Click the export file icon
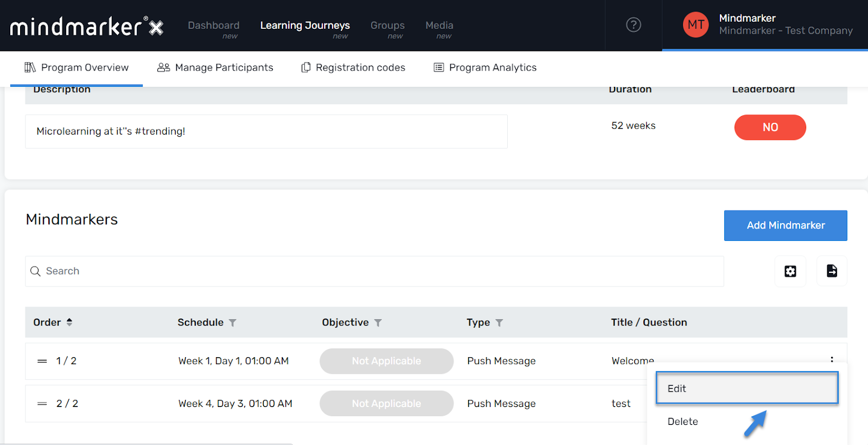This screenshot has width=868, height=445. 832,271
